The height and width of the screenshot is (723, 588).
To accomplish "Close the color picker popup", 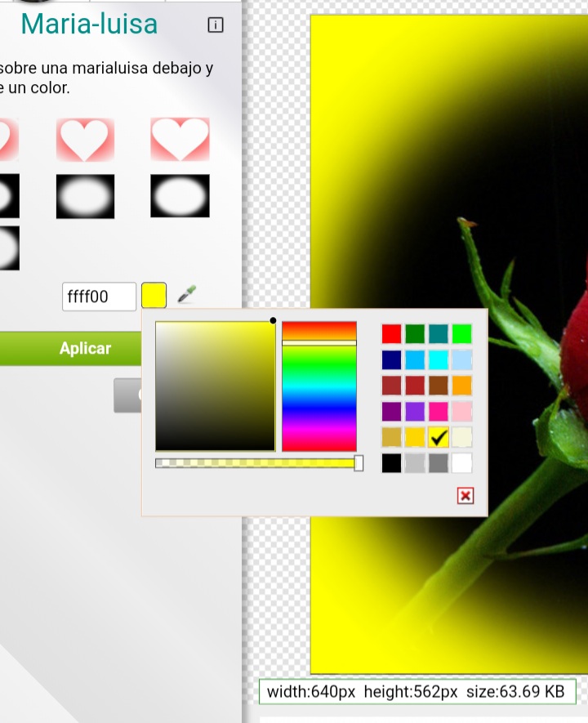I will tap(465, 496).
